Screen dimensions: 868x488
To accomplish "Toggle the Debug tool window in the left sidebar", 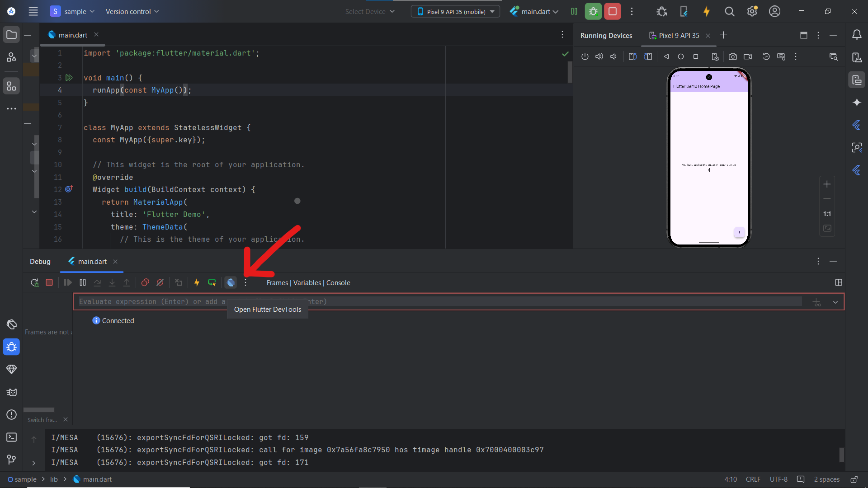I will pyautogui.click(x=12, y=347).
